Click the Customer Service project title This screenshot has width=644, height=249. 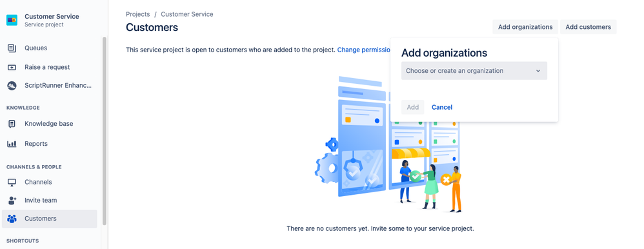pos(52,16)
